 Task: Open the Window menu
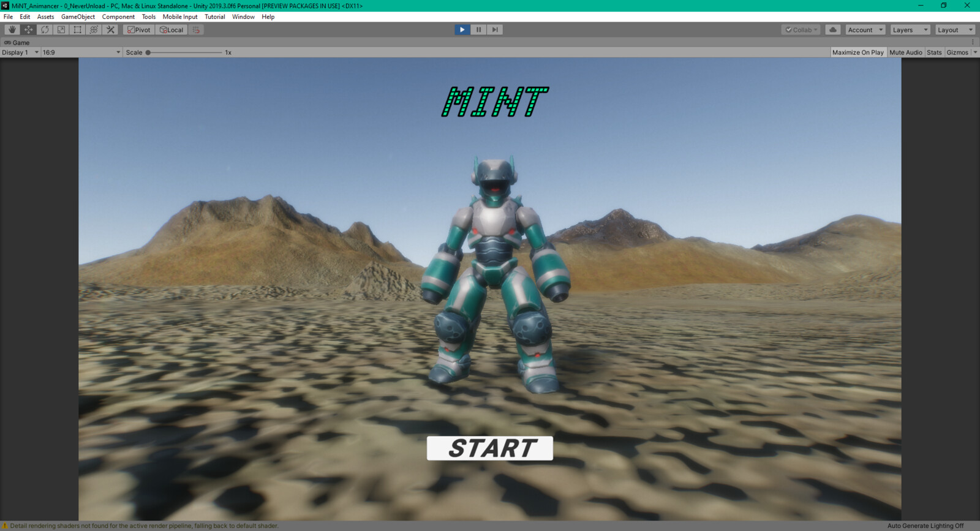point(243,17)
